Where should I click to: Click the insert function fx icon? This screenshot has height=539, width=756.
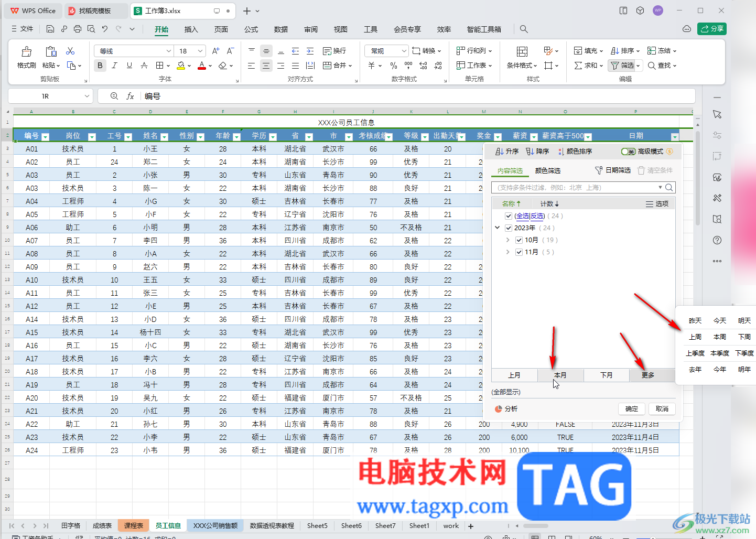(130, 96)
